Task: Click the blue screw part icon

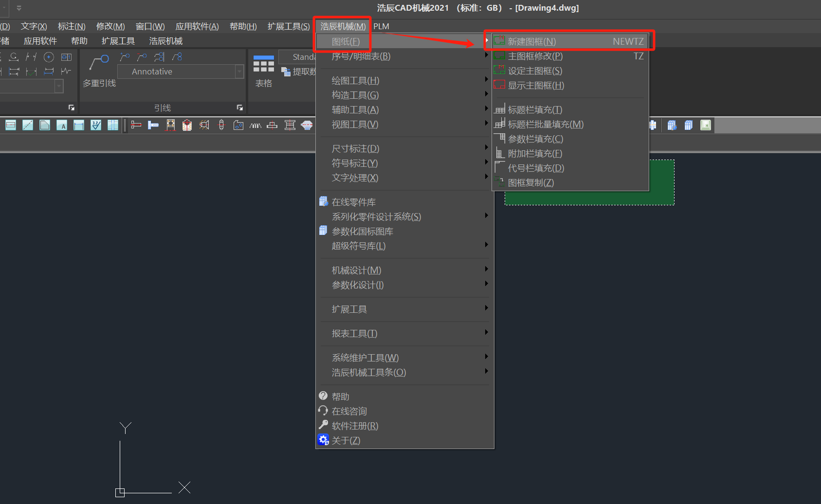Action: point(153,125)
